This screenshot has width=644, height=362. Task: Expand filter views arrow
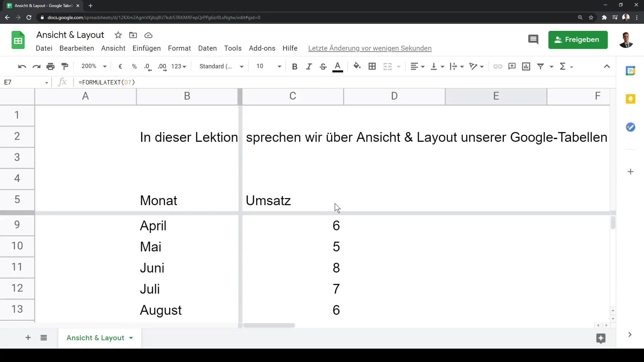(x=551, y=67)
